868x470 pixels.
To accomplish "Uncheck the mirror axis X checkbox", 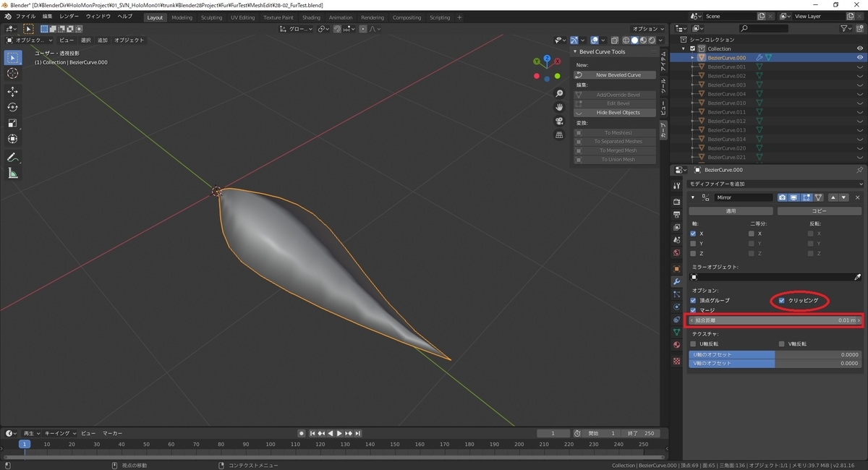I will 693,234.
